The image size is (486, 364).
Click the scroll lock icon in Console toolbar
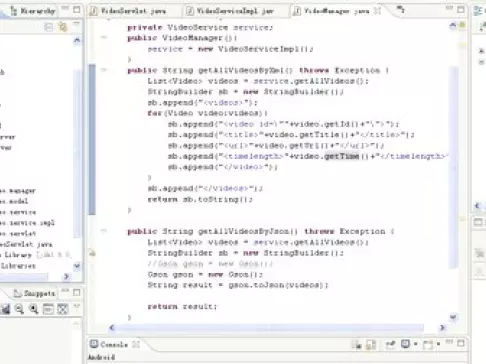click(371, 345)
